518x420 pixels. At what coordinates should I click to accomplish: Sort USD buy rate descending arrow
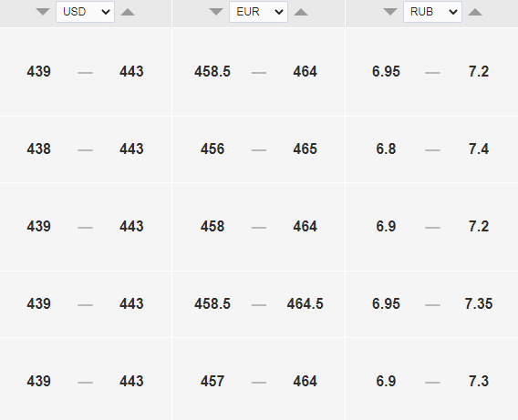click(x=43, y=12)
